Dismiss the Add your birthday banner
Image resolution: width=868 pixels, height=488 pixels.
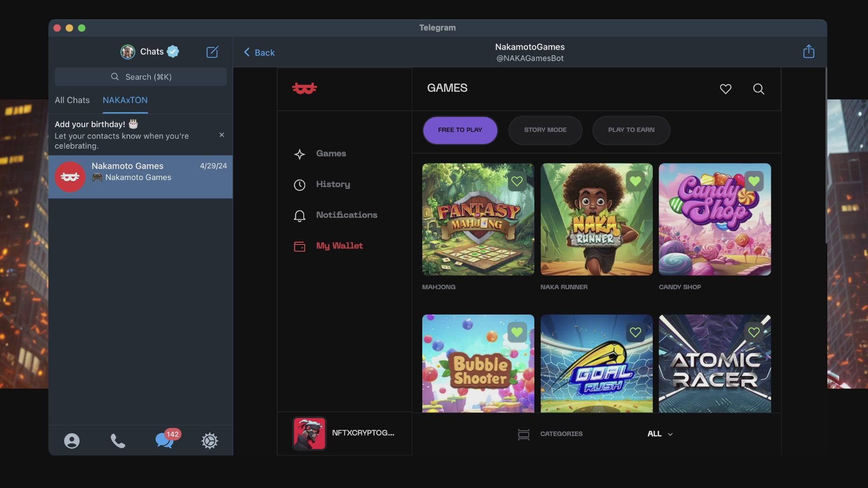click(222, 135)
